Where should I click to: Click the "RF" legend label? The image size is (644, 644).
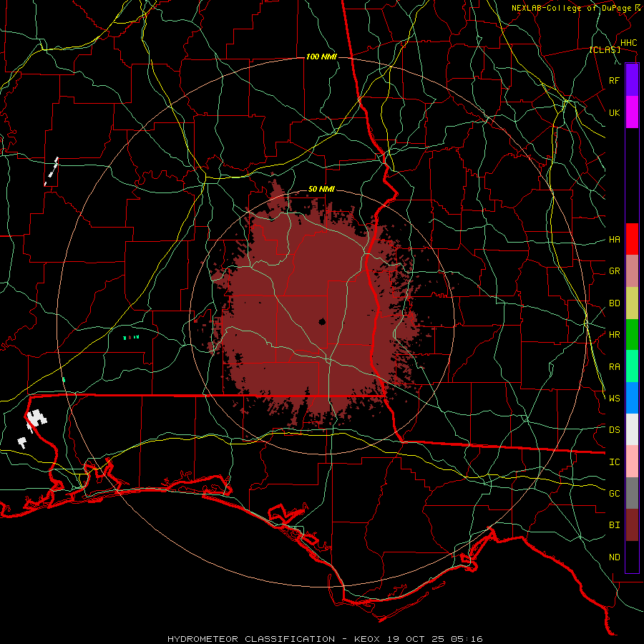[x=614, y=80]
